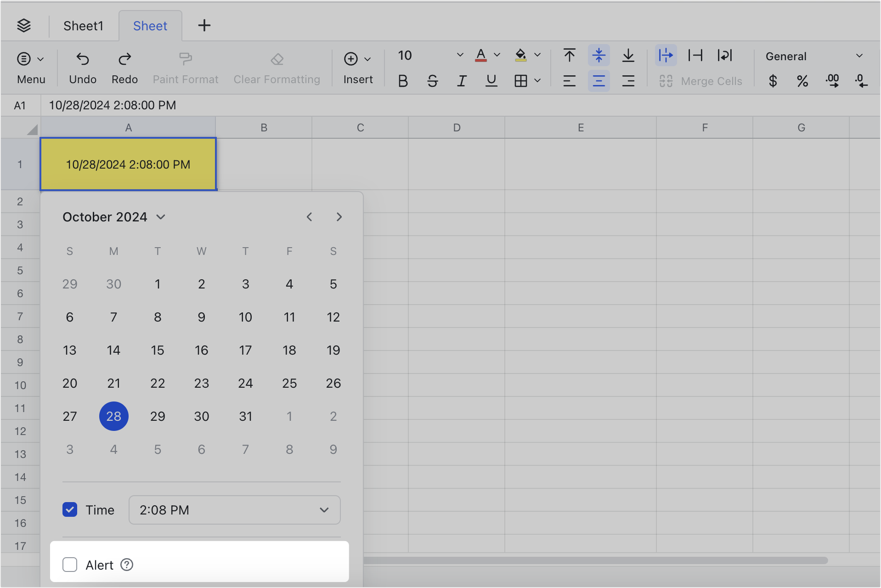881x588 pixels.
Task: Expand the borders options arrow
Action: tap(537, 81)
